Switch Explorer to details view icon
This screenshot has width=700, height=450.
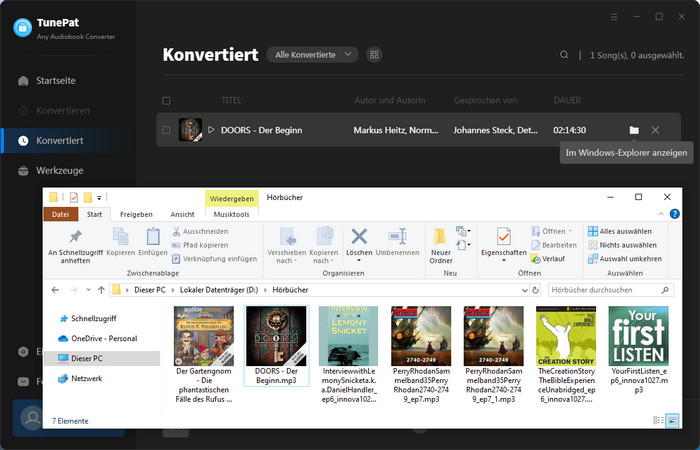[658, 421]
